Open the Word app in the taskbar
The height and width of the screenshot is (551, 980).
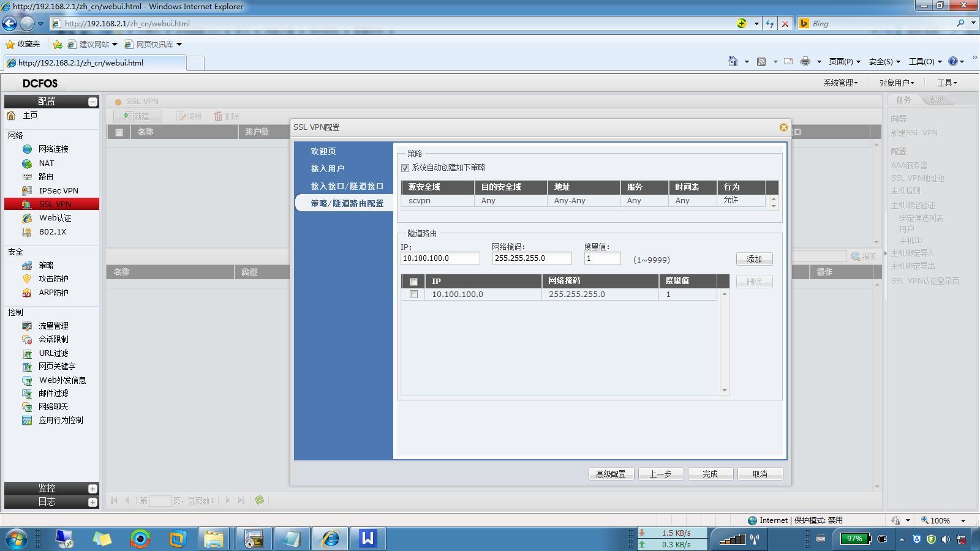click(x=367, y=539)
